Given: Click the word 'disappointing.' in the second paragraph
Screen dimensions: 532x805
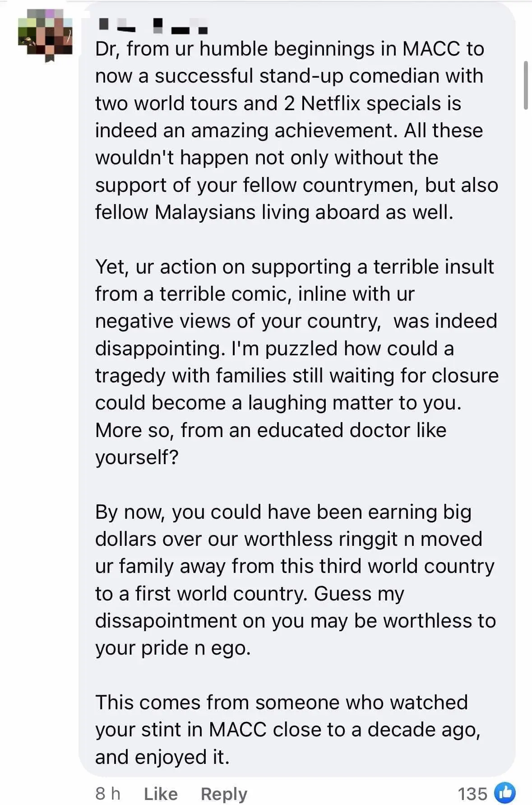Looking at the screenshot, I should coord(160,349).
